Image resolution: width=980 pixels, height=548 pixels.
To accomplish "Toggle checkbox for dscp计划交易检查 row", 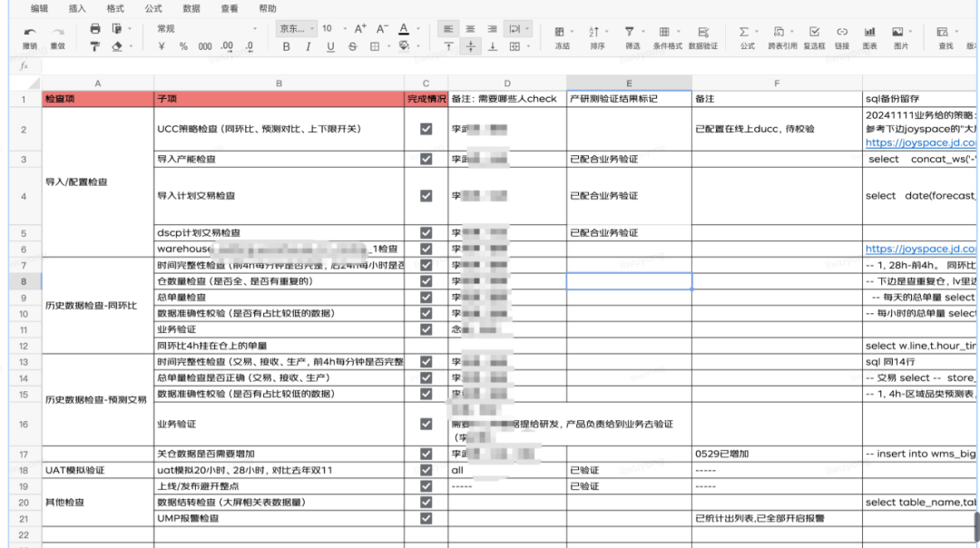I will pos(426,232).
